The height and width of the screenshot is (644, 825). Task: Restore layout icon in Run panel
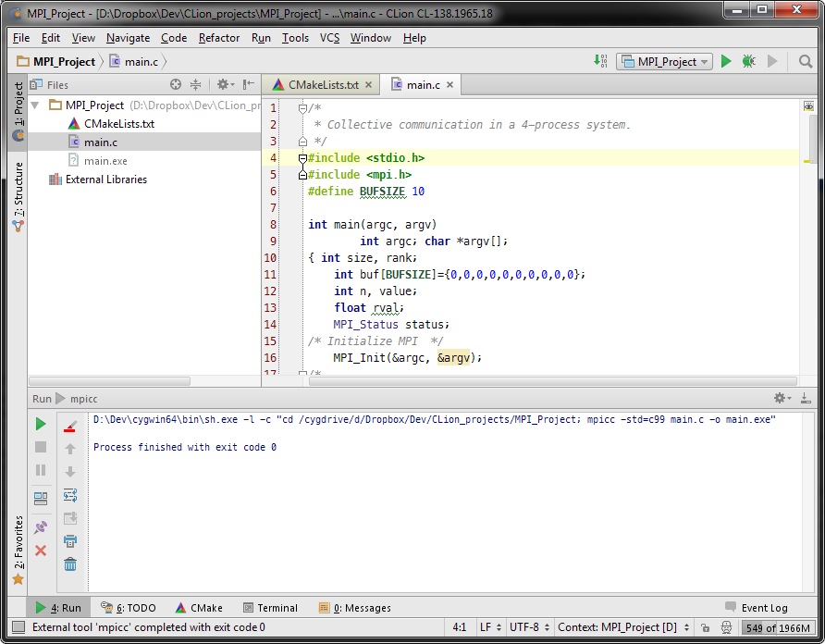click(x=41, y=498)
